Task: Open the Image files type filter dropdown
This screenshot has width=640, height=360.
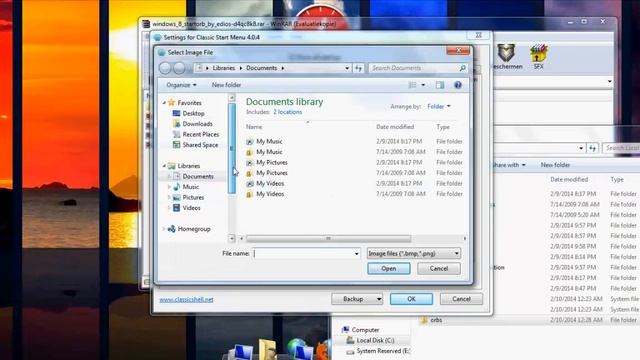Action: point(413,253)
